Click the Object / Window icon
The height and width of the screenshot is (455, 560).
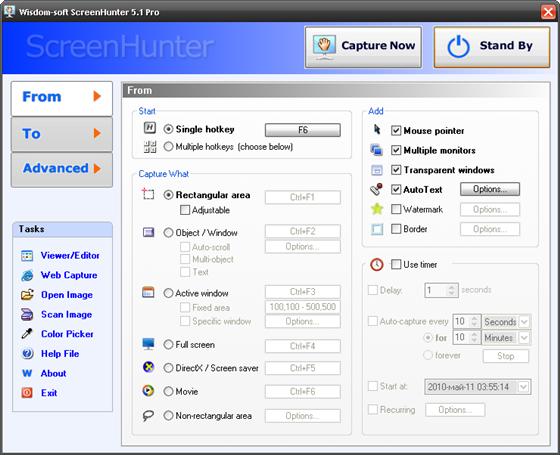(x=148, y=232)
